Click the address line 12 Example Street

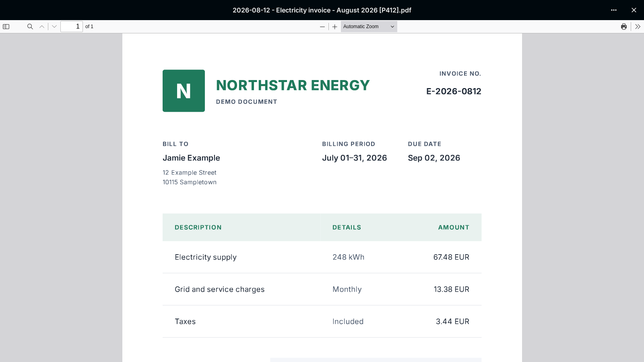(x=190, y=173)
